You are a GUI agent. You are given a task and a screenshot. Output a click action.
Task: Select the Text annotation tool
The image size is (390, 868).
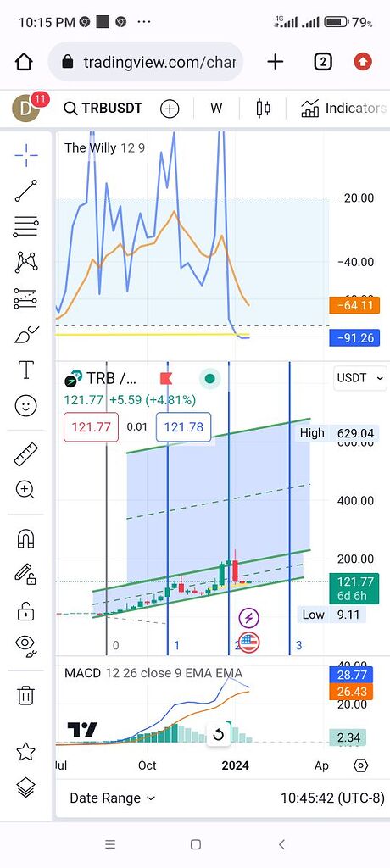pos(26,370)
